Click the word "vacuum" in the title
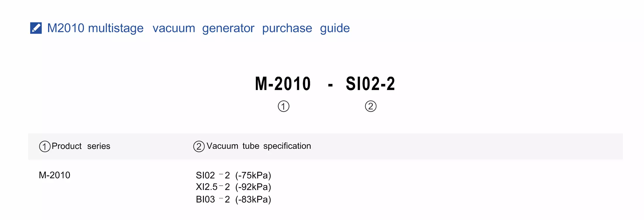The width and height of the screenshot is (644, 220). coord(174,28)
